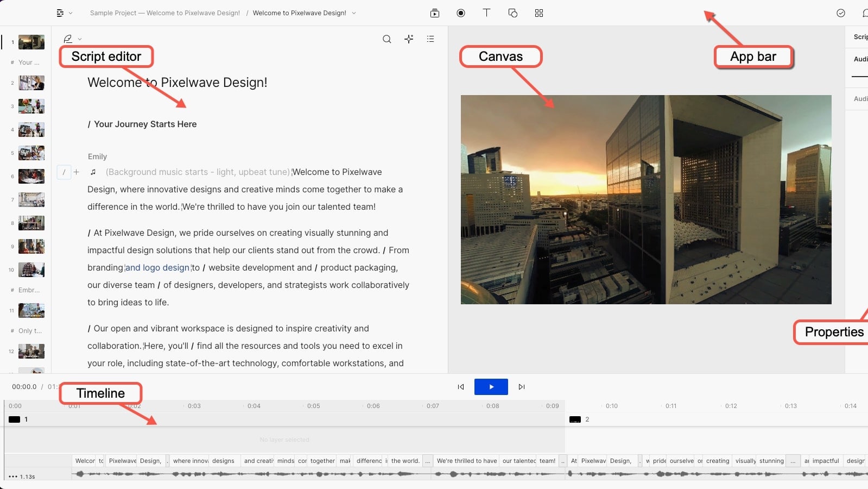This screenshot has width=868, height=489.
Task: Click the checkmark status circle icon
Action: tap(841, 13)
